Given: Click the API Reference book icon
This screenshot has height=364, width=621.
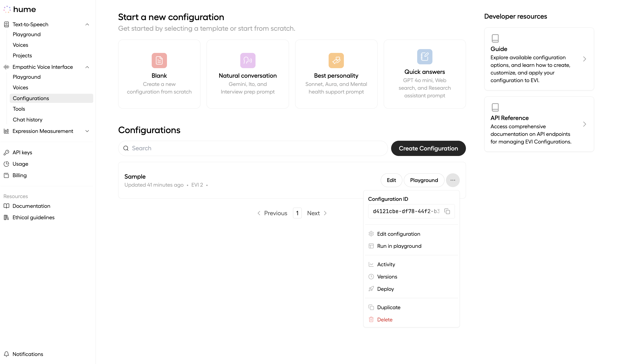Looking at the screenshot, I should [x=495, y=108].
